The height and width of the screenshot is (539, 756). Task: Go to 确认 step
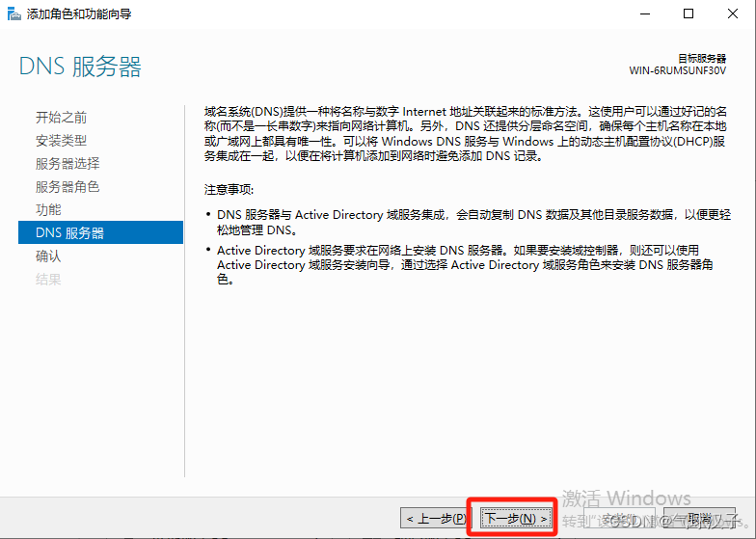[x=48, y=256]
